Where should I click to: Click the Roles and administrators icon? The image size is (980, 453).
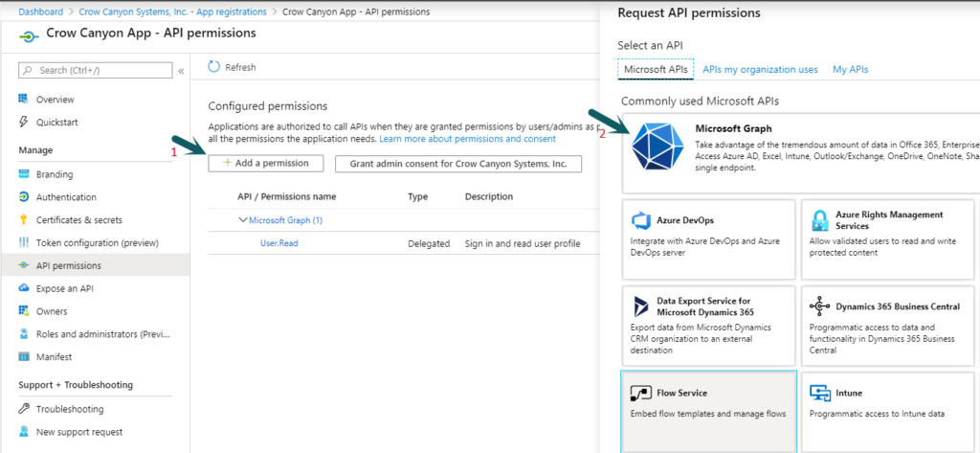[24, 334]
